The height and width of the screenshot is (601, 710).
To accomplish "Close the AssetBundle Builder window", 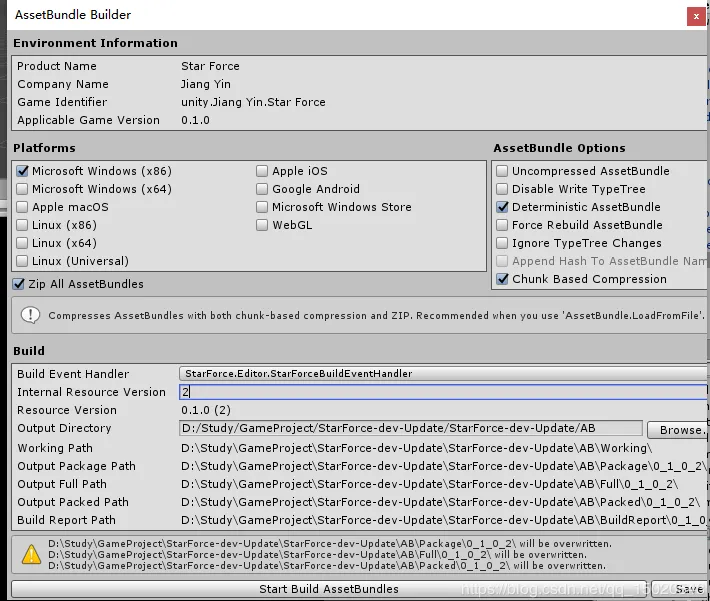I will pos(696,17).
